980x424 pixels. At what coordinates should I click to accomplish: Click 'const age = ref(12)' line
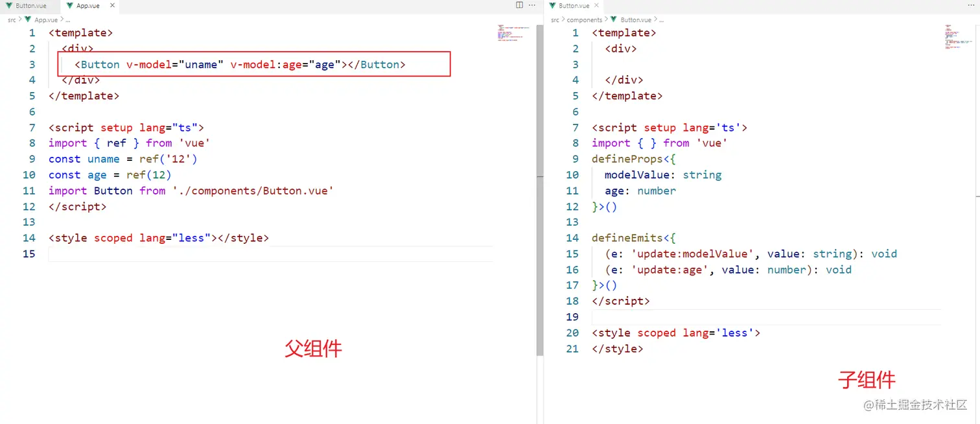110,174
